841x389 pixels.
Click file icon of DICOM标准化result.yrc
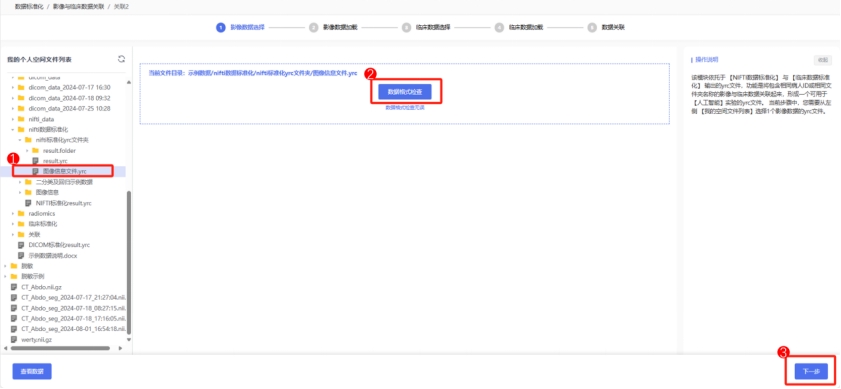coord(21,245)
